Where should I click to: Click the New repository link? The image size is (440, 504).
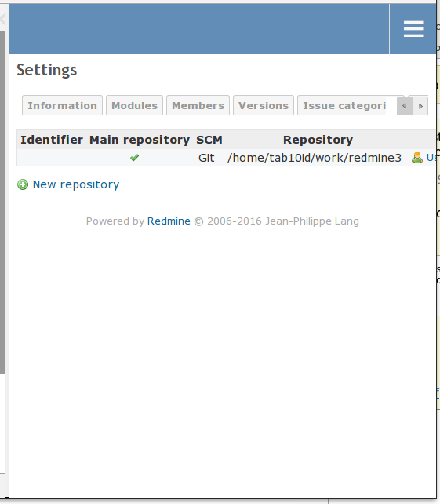click(76, 184)
